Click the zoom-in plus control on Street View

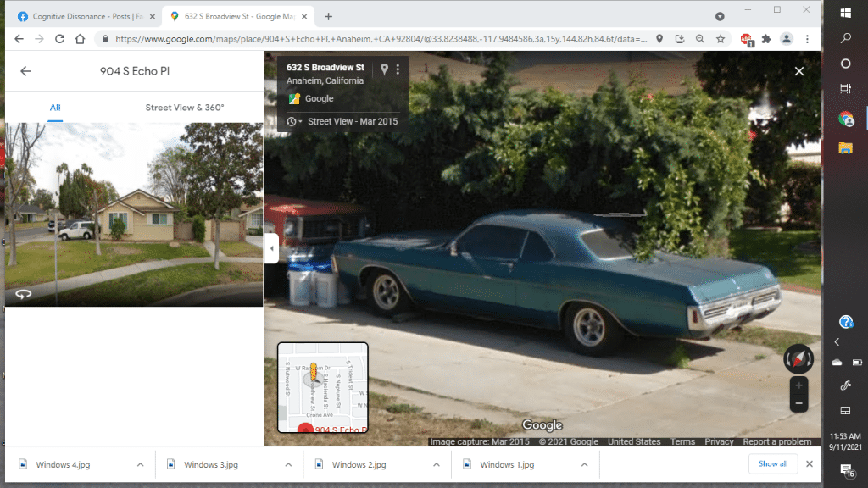click(798, 384)
